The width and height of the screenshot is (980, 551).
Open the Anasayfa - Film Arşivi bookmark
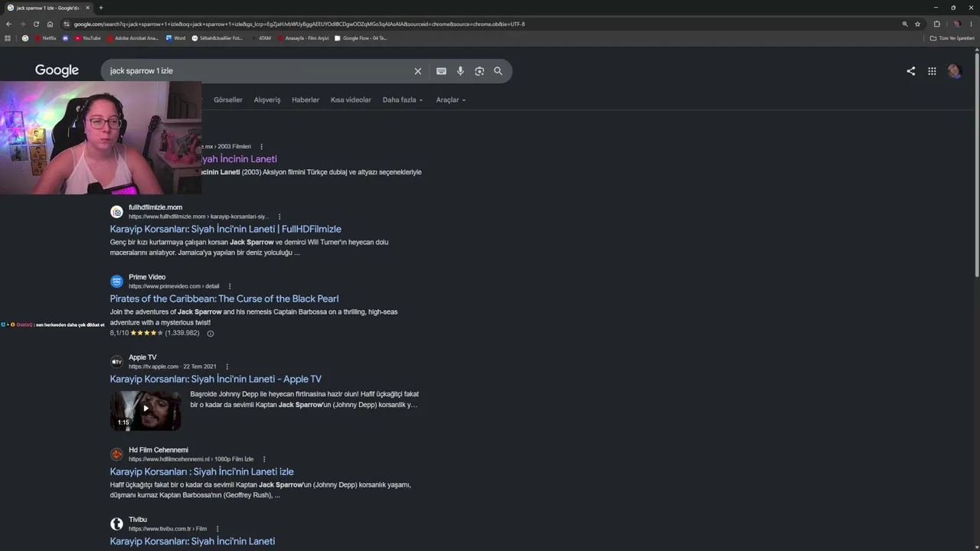(x=303, y=37)
